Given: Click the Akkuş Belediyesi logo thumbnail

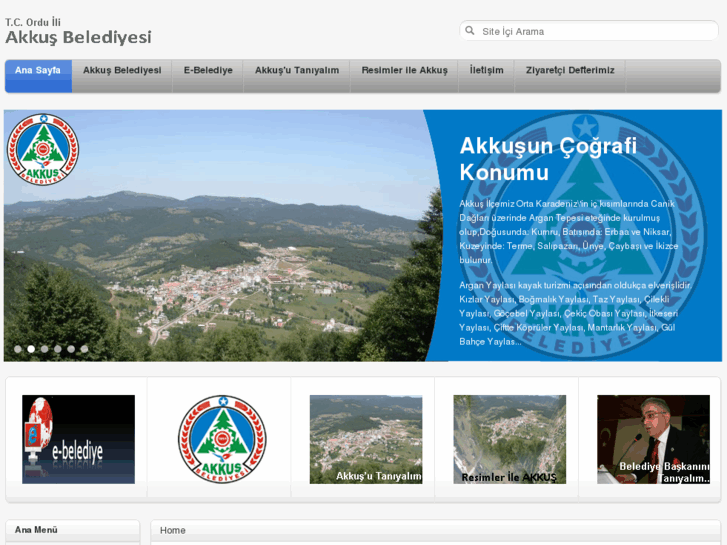Looking at the screenshot, I should 222,439.
